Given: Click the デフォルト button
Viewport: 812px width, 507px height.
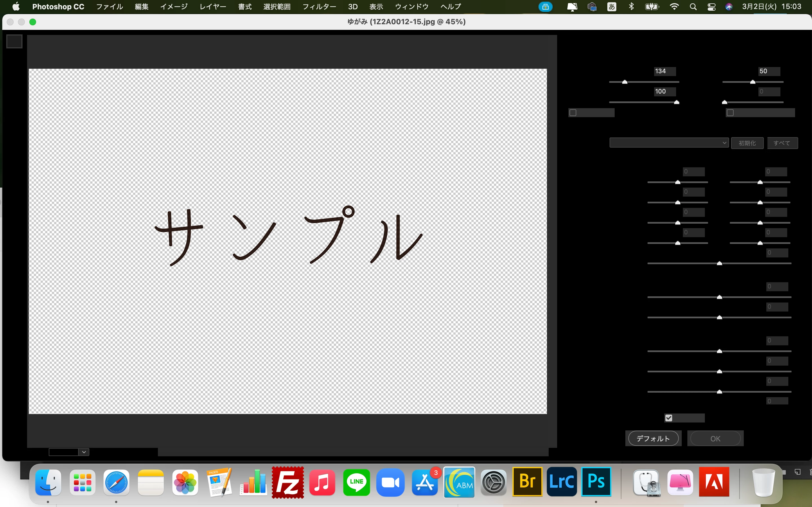Looking at the screenshot, I should coord(653,439).
